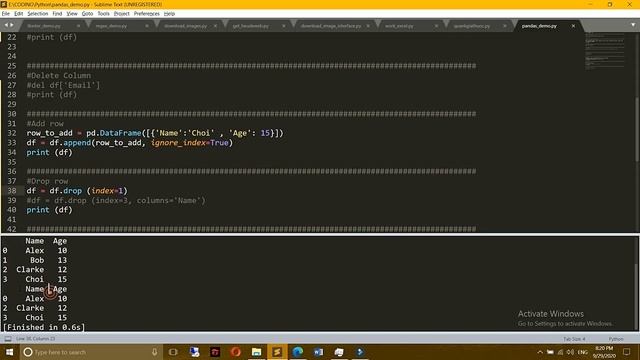The image size is (640, 360).
Task: Open the Project menu
Action: pos(122,13)
